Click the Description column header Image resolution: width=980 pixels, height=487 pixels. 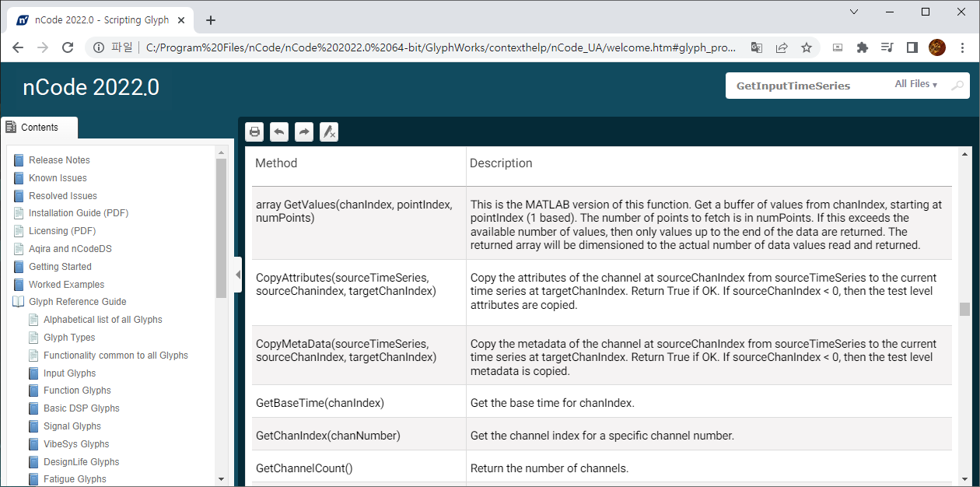(x=502, y=163)
